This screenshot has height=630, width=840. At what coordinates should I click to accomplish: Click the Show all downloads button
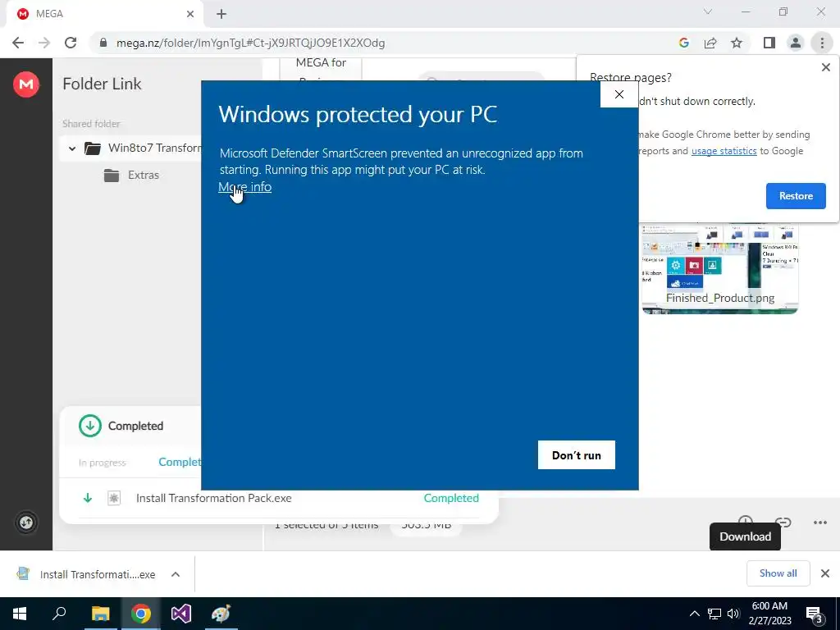pyautogui.click(x=778, y=573)
